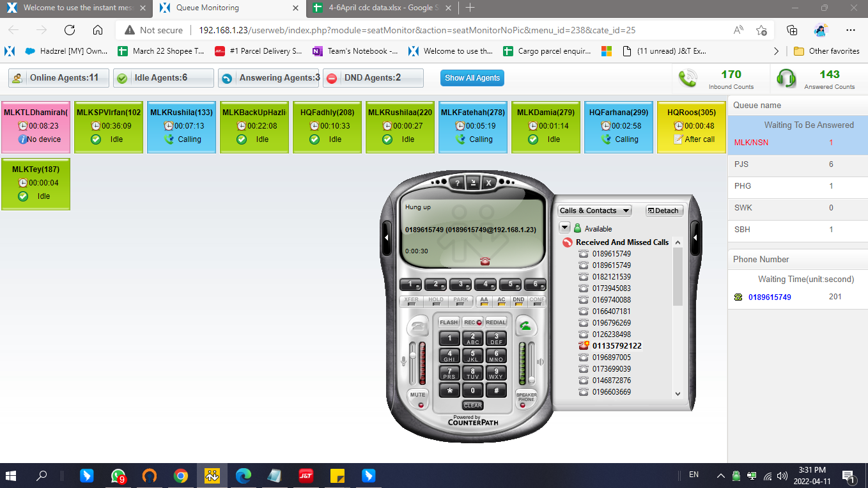Viewport: 868px width, 488px height.
Task: Click the green Inbound Counts phone icon
Action: 688,79
